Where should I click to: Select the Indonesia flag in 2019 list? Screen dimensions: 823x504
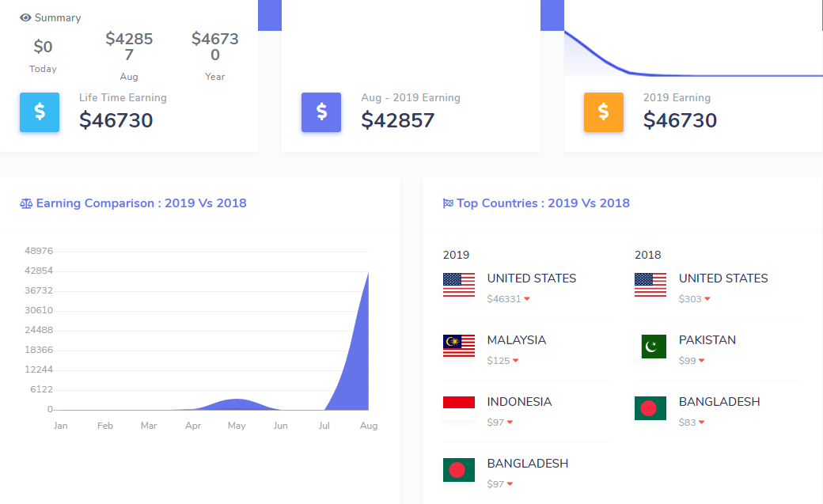(x=459, y=407)
